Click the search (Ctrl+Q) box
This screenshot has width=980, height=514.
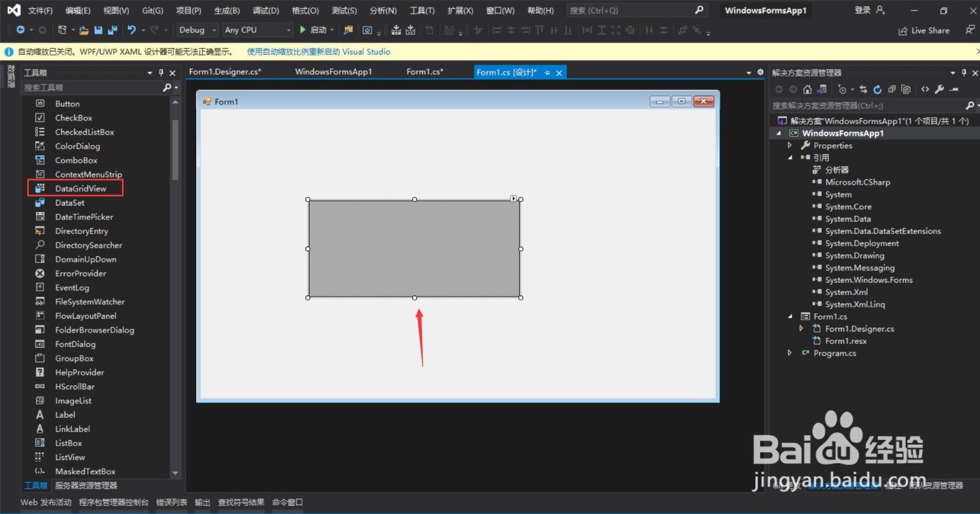[x=637, y=10]
